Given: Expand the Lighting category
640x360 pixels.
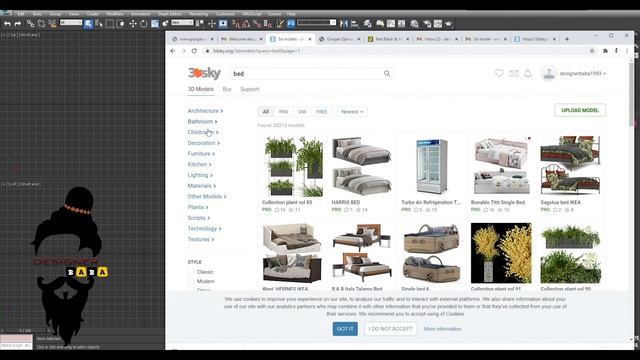Looking at the screenshot, I should click(200, 175).
